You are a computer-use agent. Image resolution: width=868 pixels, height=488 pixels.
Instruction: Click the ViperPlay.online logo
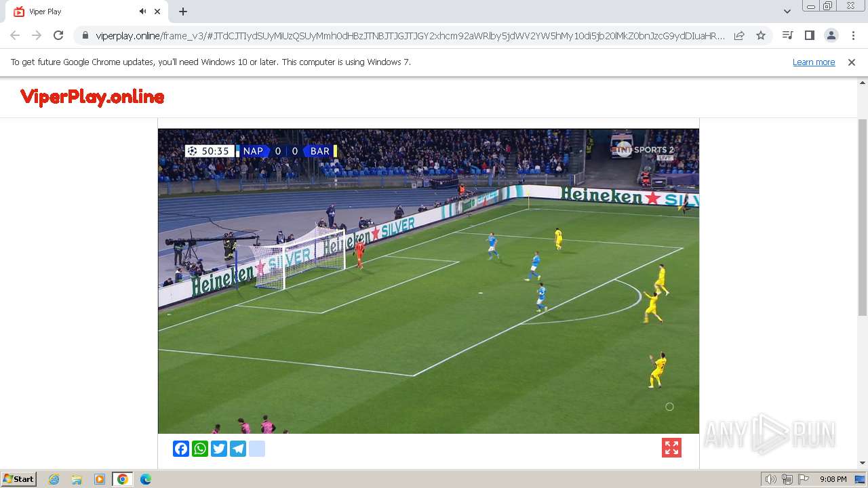pos(92,97)
